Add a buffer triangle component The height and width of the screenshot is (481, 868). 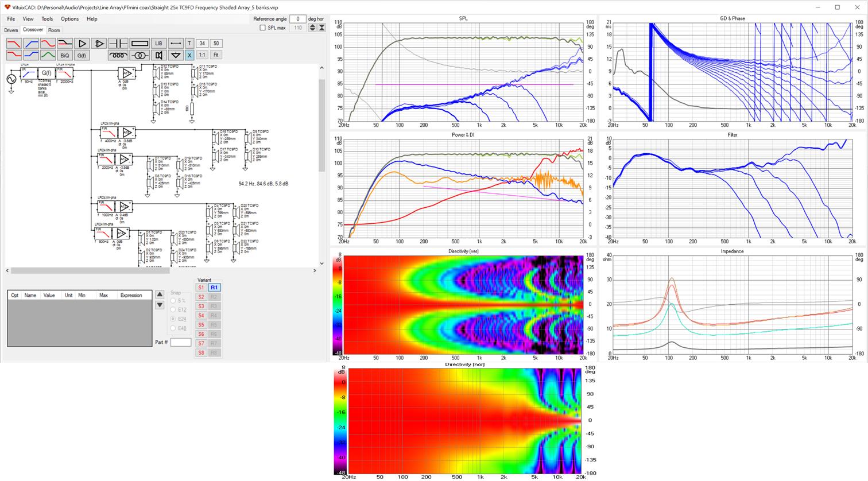[x=82, y=44]
